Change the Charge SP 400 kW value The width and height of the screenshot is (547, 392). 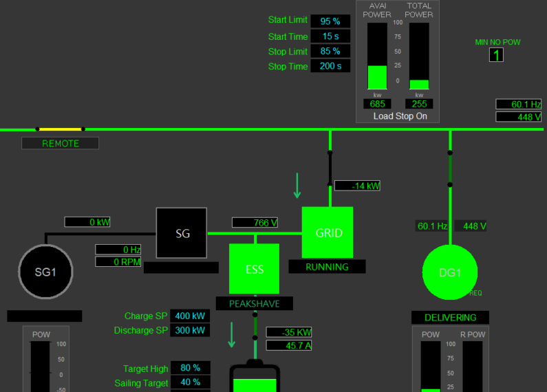pos(190,316)
